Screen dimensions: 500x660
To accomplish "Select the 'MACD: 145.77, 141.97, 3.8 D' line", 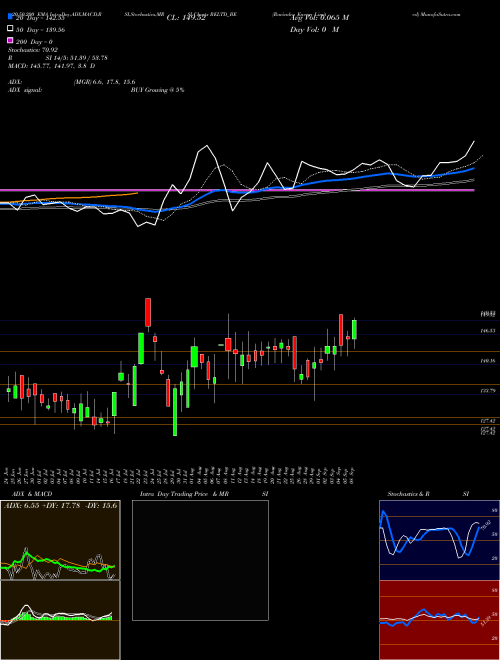I will [x=51, y=66].
